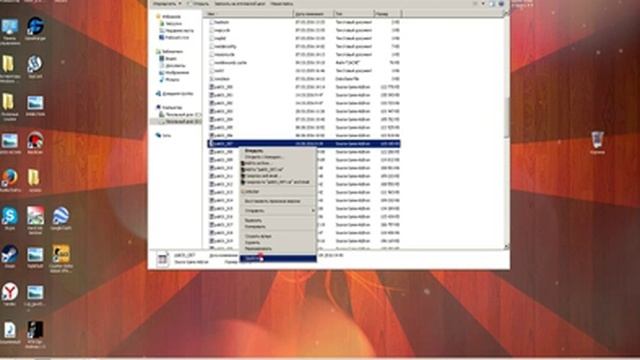Select Недавние места in the navigation pane
The image size is (640, 360).
click(177, 31)
